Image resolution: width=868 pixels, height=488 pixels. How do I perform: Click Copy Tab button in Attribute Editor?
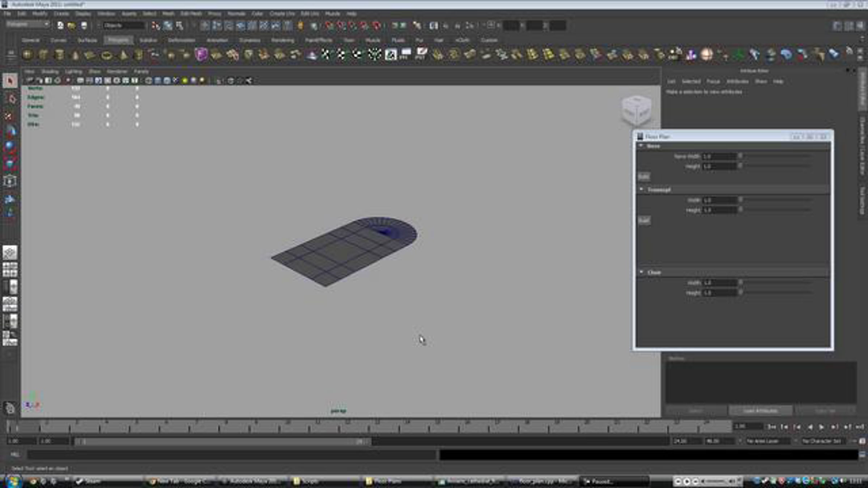pyautogui.click(x=825, y=411)
